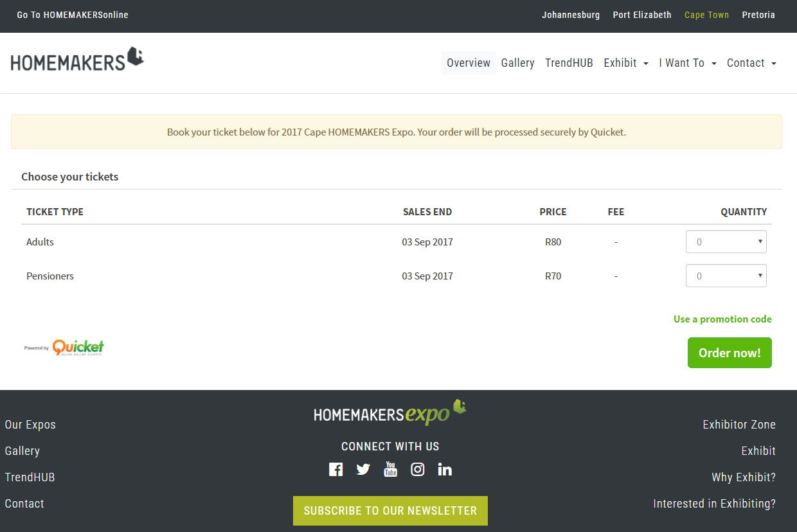Viewport: 797px width, 532px height.
Task: Expand the Exhibit menu
Action: click(626, 63)
